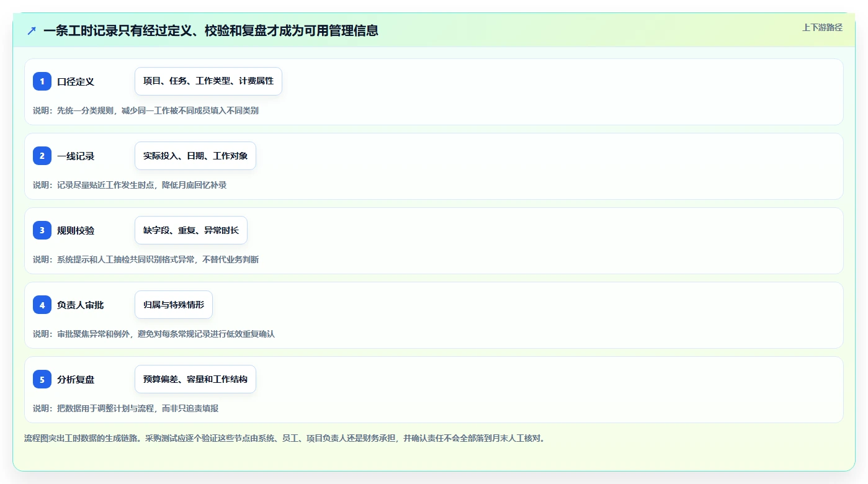This screenshot has height=484, width=868.
Task: Click the 归属与特殊情形 chip
Action: coord(174,305)
